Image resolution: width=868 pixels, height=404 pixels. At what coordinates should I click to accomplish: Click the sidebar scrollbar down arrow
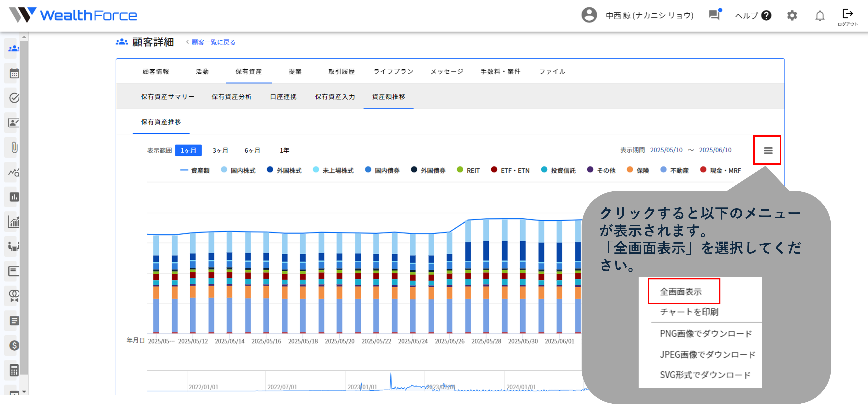[x=24, y=392]
